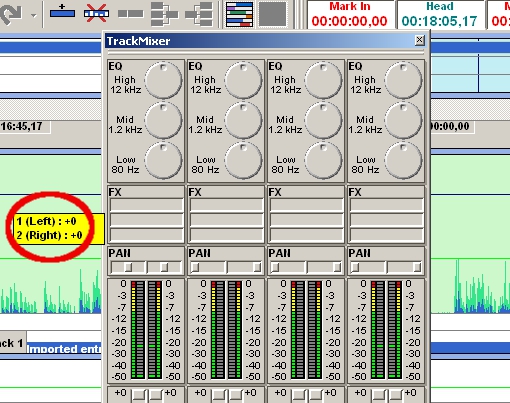Click High 12 kHz EQ knob, third channel

tap(323, 80)
